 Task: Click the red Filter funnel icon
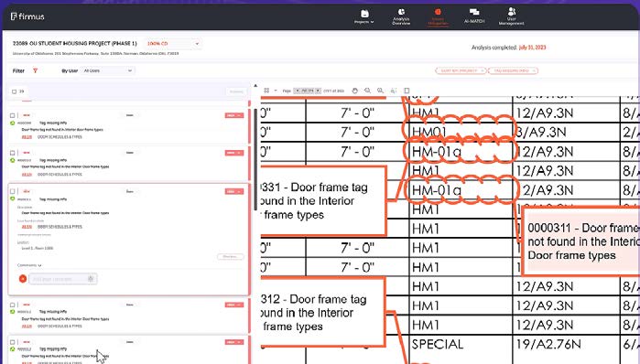pyautogui.click(x=35, y=71)
